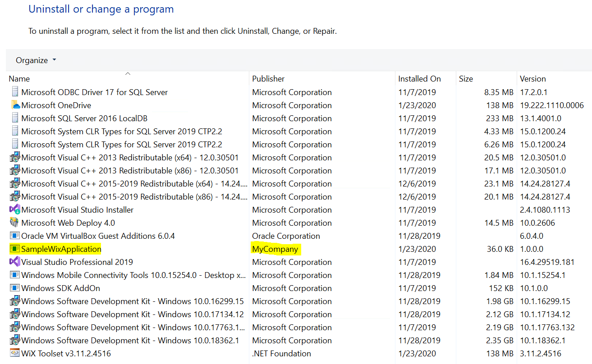Select Windows Mobile Connectivity Tools entry
The height and width of the screenshot is (364, 592).
point(133,275)
